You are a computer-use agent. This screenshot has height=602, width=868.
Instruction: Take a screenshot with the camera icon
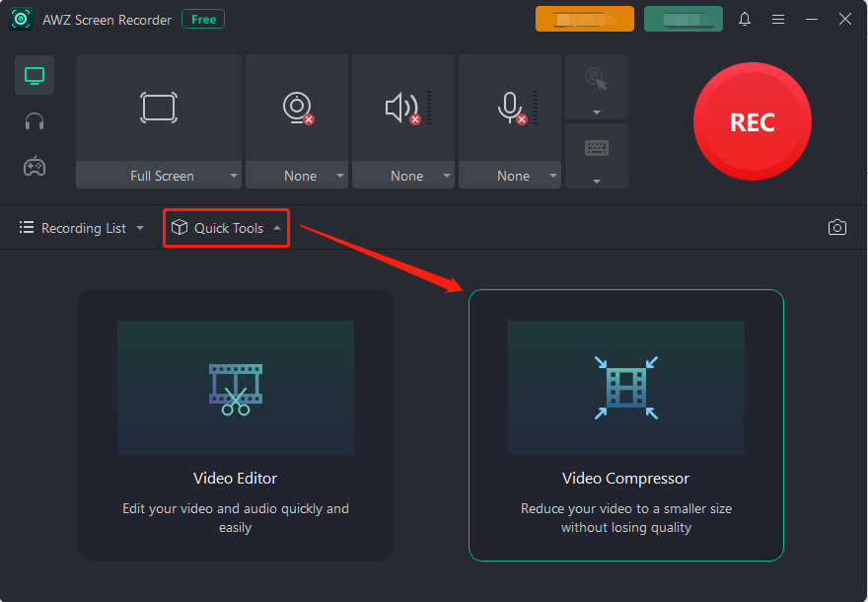tap(837, 227)
